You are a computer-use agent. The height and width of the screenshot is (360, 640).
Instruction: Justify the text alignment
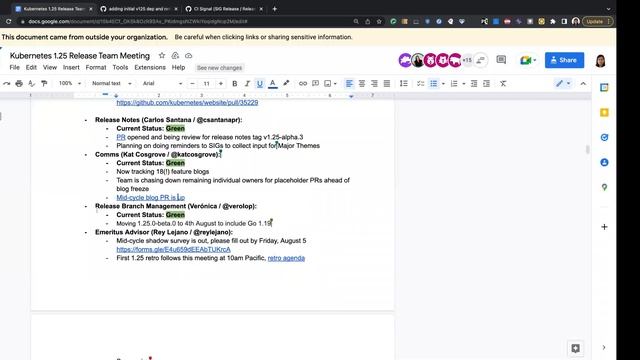coord(387,83)
